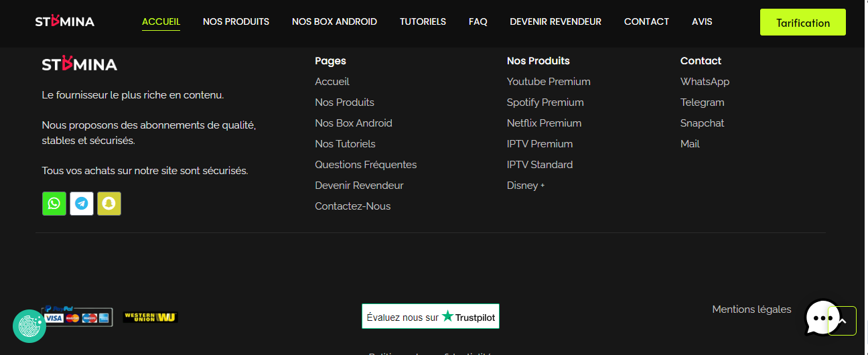
Task: Open the IPTV Standard product link
Action: (x=540, y=165)
